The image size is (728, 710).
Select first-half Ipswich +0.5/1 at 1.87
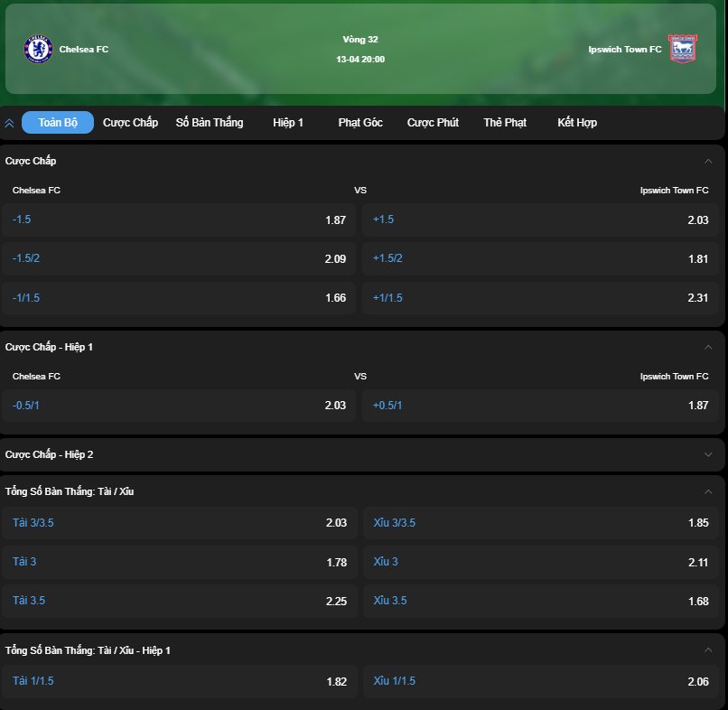point(540,406)
